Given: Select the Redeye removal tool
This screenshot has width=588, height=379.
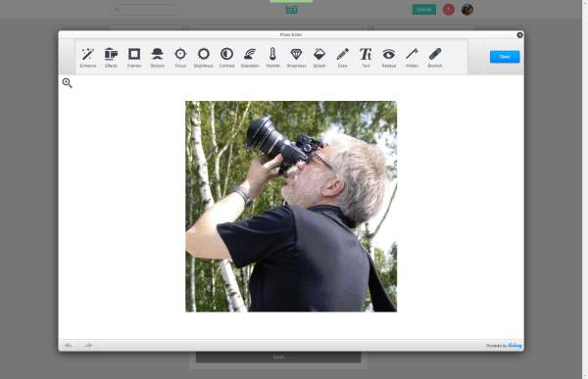Looking at the screenshot, I should pyautogui.click(x=389, y=58).
